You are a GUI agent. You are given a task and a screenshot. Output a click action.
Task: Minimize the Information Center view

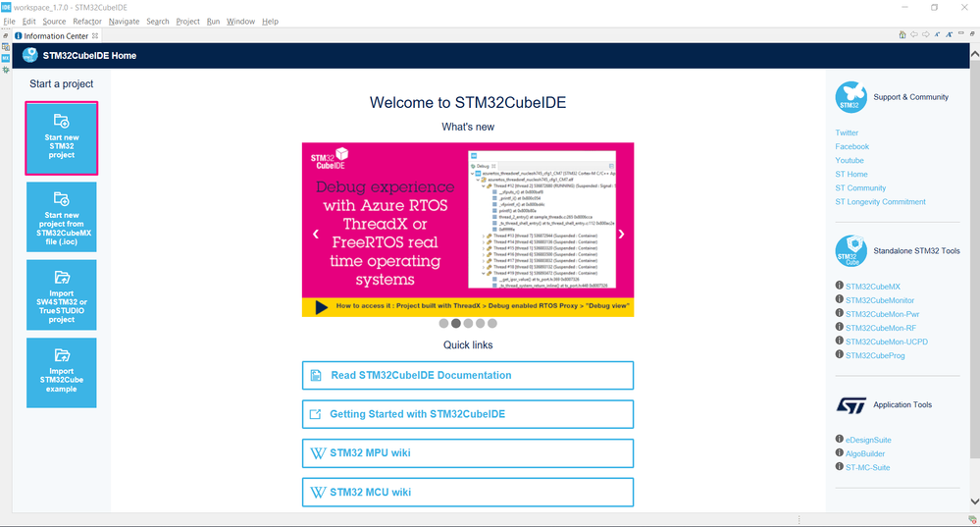pyautogui.click(x=961, y=33)
